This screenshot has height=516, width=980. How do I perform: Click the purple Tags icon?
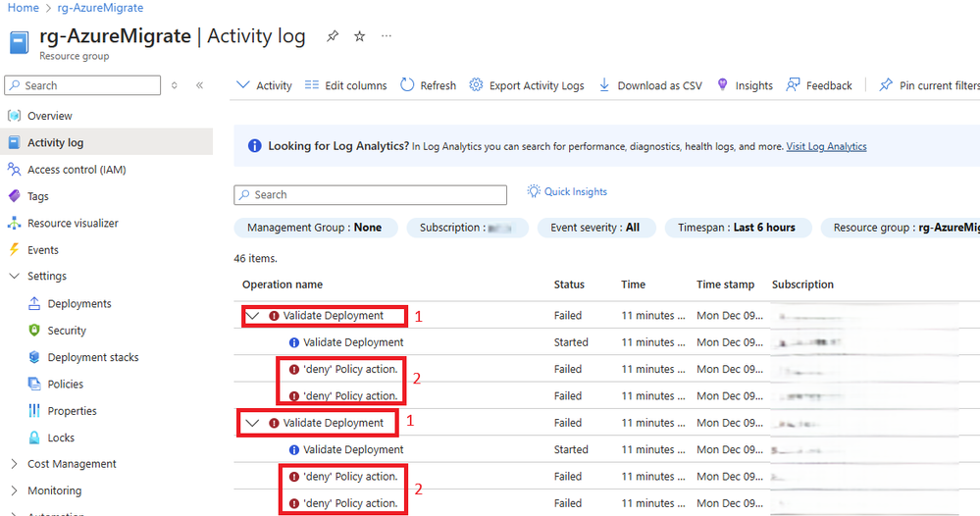pos(14,196)
